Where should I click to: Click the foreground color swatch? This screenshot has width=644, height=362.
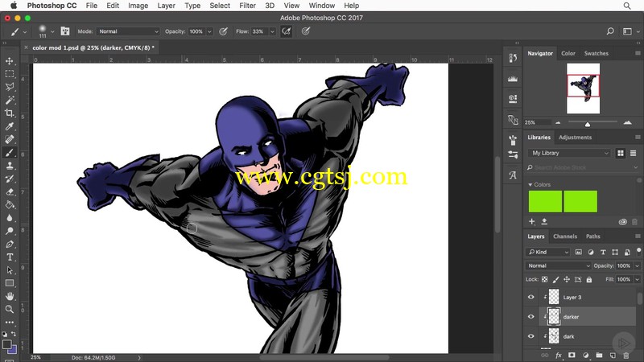[x=6, y=344]
